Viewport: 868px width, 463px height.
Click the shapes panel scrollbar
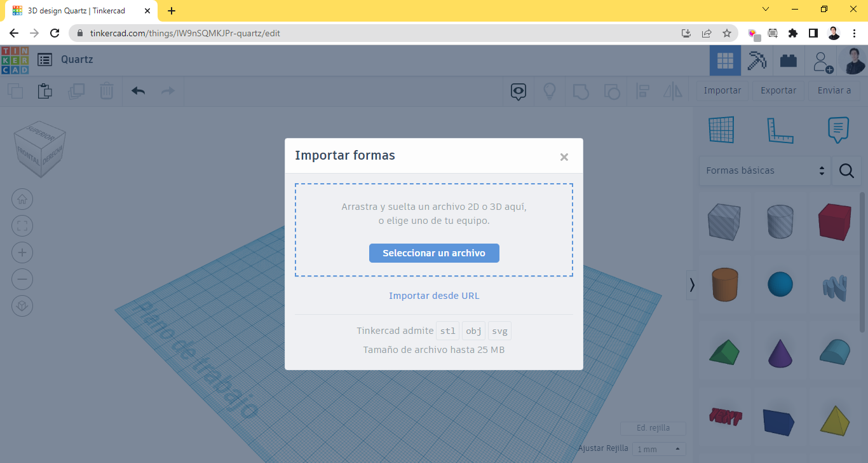coord(863,261)
